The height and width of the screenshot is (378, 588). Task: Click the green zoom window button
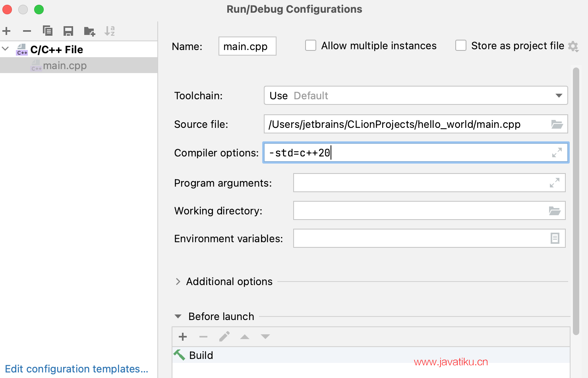click(39, 10)
